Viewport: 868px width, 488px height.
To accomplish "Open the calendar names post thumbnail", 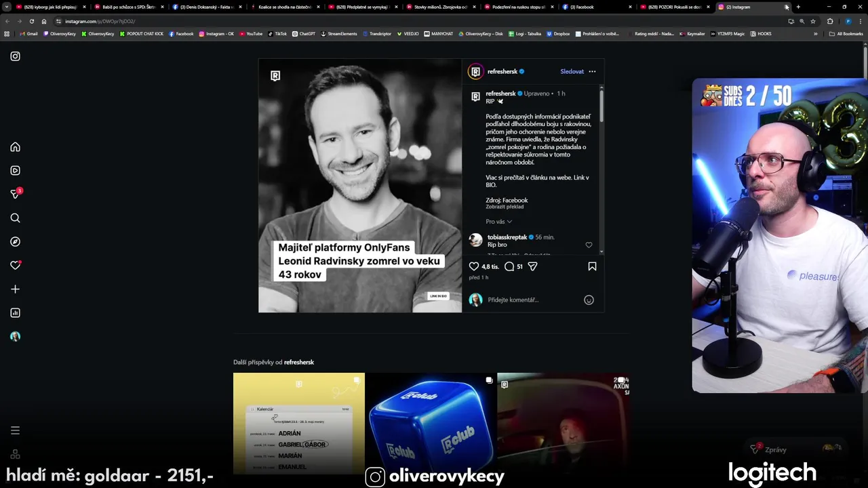I will point(299,424).
